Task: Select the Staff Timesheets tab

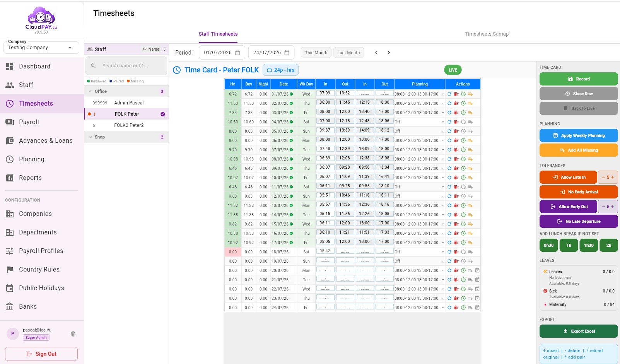Action: pos(218,34)
